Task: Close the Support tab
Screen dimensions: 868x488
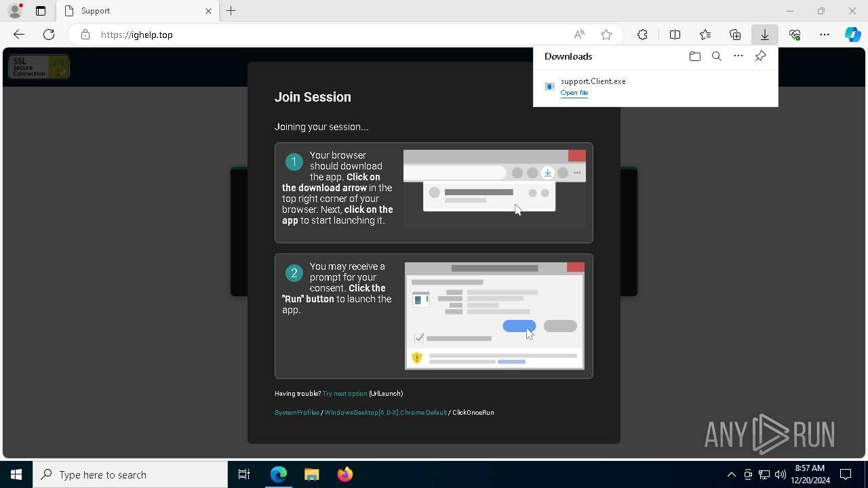Action: coord(208,11)
